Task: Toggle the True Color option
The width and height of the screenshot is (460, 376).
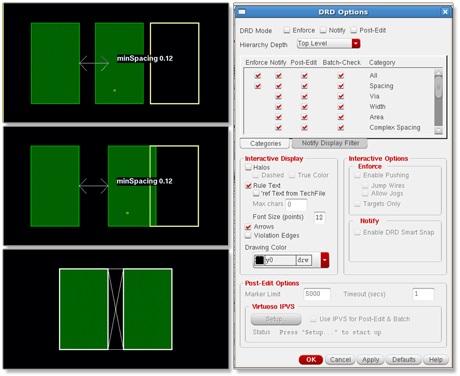Action: tap(292, 175)
